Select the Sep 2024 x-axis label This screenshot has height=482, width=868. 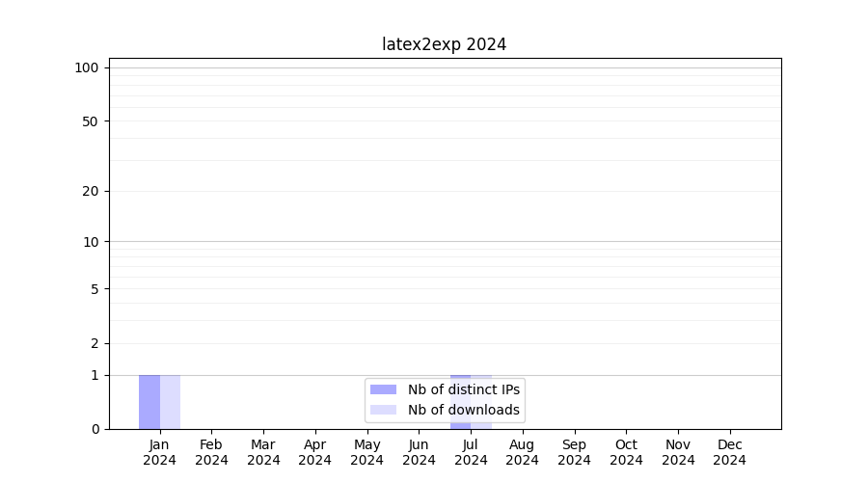click(x=574, y=452)
